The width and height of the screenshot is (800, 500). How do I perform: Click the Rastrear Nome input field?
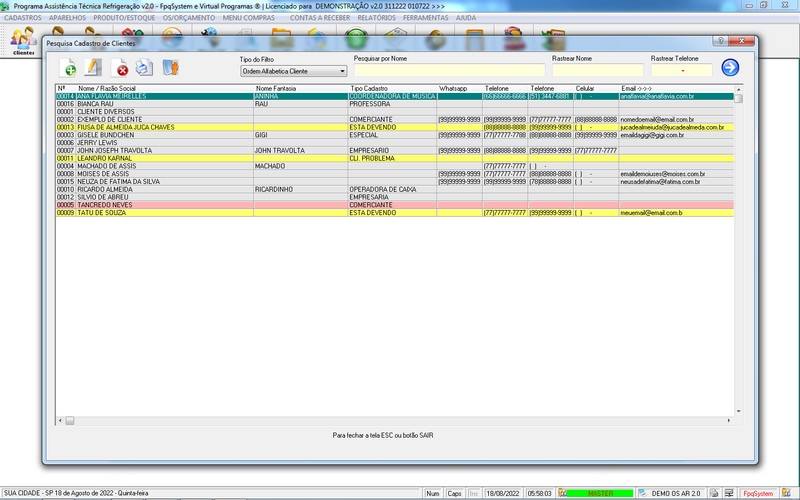[597, 70]
